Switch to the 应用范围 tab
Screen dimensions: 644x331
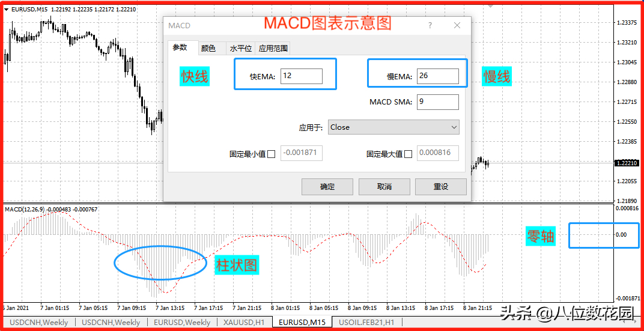[273, 49]
